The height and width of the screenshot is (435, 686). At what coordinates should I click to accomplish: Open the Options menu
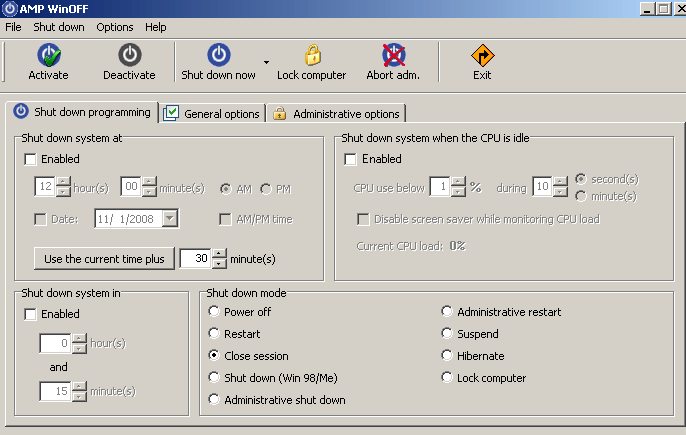115,27
